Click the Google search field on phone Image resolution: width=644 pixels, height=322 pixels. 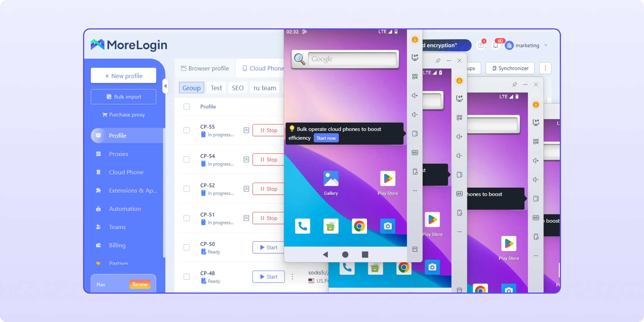352,59
